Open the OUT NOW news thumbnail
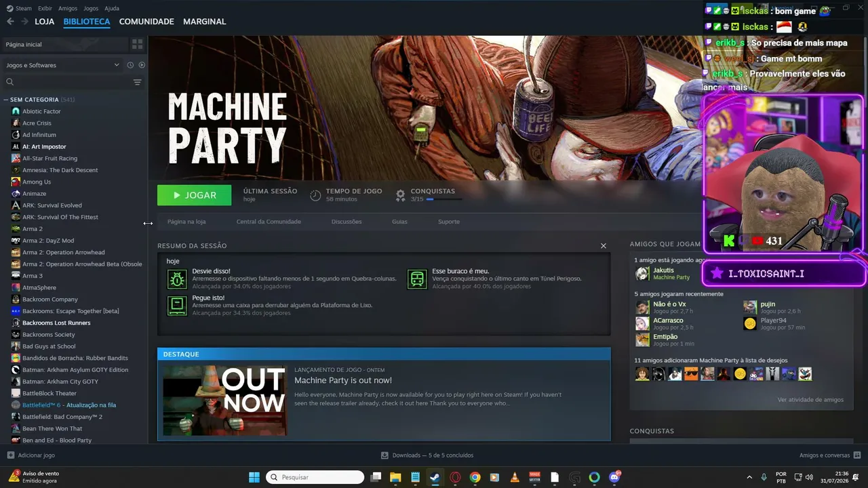 (224, 401)
